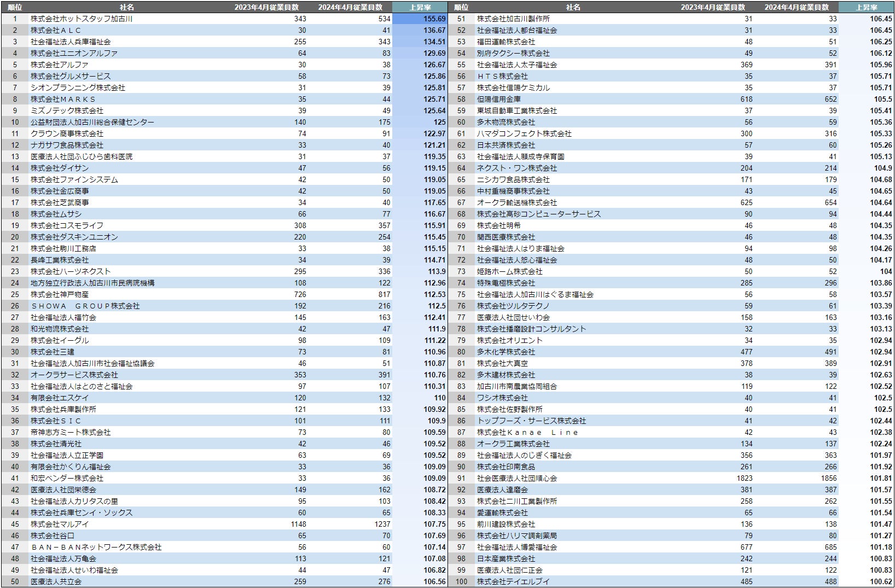The image size is (895, 588).
Task: Click オークラ工業株式会社 company cell
Action: [513, 444]
